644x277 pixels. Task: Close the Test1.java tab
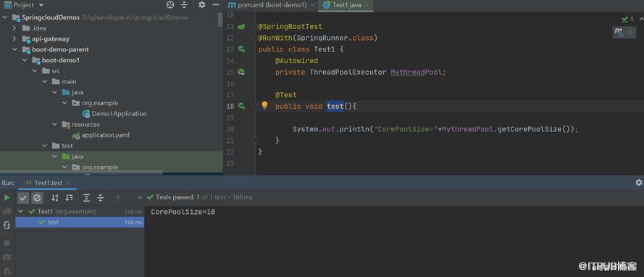(367, 6)
